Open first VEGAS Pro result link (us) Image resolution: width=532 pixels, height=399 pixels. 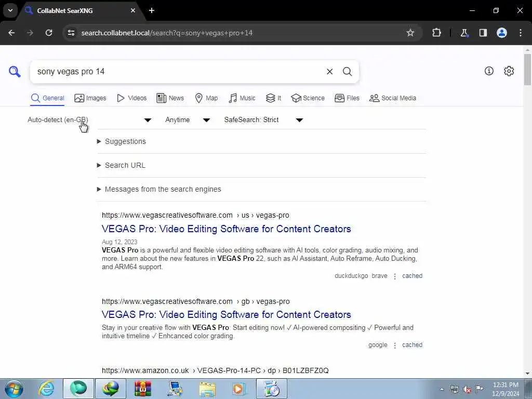coord(227,229)
